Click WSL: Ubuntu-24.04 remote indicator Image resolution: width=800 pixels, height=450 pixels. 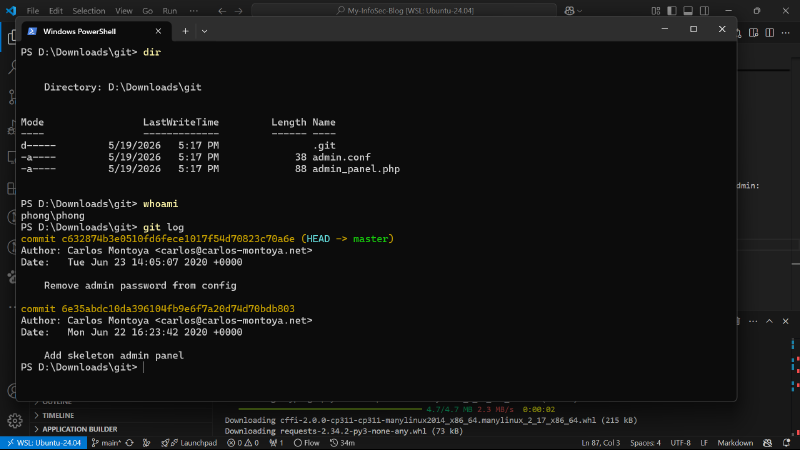pyautogui.click(x=44, y=443)
